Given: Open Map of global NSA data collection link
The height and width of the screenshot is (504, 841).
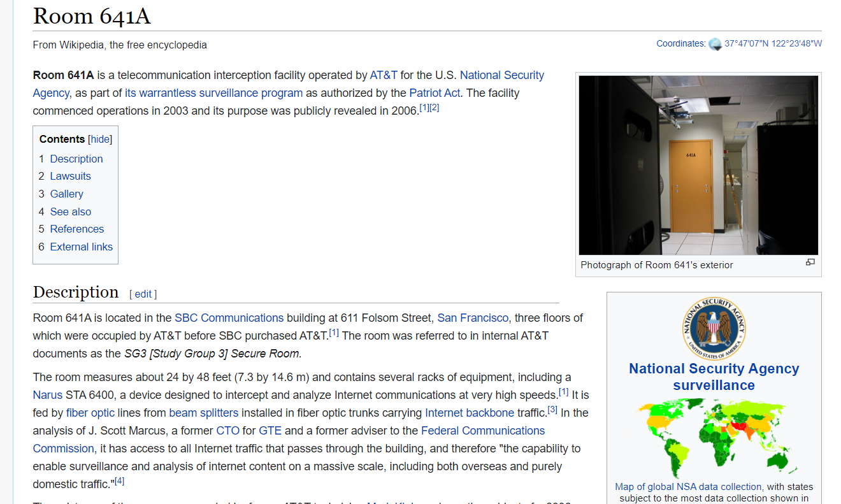Looking at the screenshot, I should coord(688,487).
